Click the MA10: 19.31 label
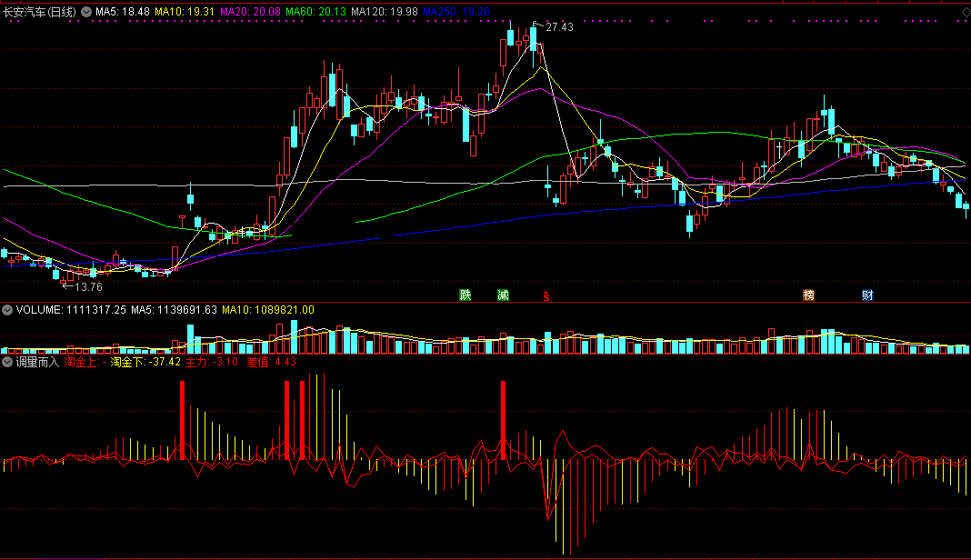Image resolution: width=971 pixels, height=560 pixels. (185, 12)
